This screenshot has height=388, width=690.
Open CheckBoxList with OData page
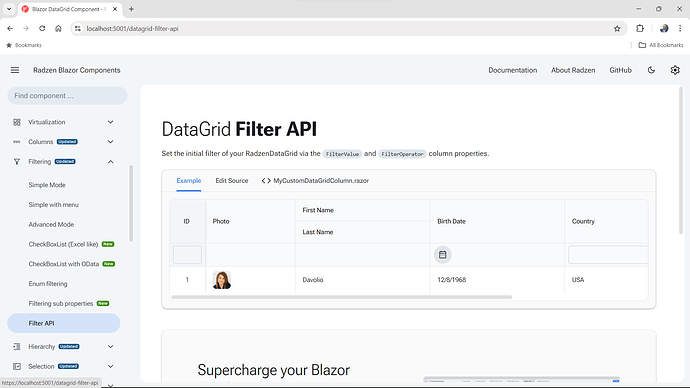point(64,264)
